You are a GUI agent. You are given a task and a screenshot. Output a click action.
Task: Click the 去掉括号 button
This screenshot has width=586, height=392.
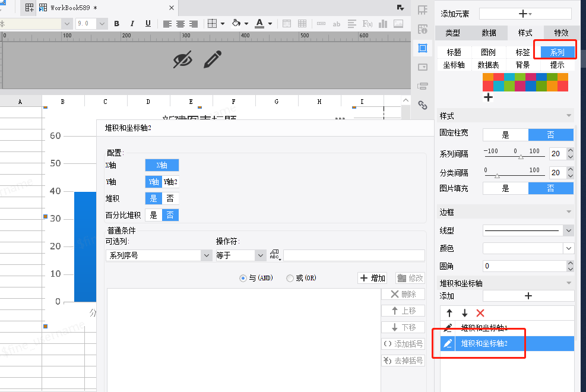pyautogui.click(x=403, y=361)
